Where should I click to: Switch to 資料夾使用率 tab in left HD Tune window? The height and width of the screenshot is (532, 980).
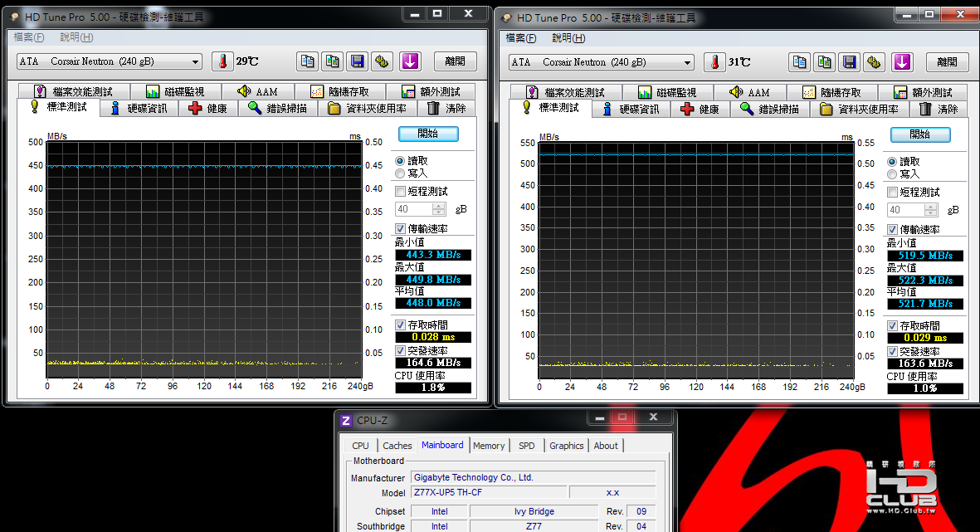(368, 108)
